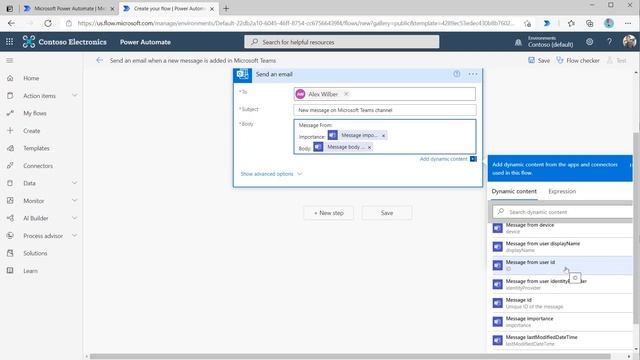Click the Power Automate extension icon

(x=547, y=23)
